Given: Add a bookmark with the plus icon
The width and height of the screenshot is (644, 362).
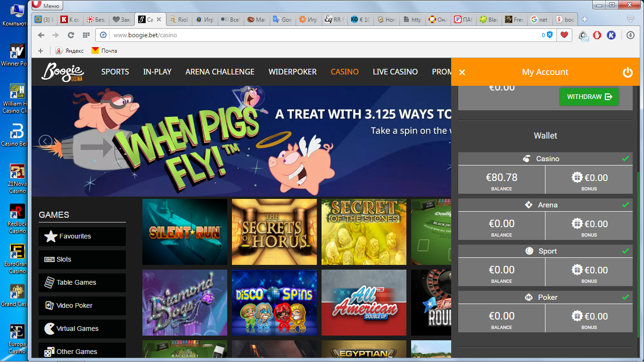Looking at the screenshot, I should click(x=41, y=50).
